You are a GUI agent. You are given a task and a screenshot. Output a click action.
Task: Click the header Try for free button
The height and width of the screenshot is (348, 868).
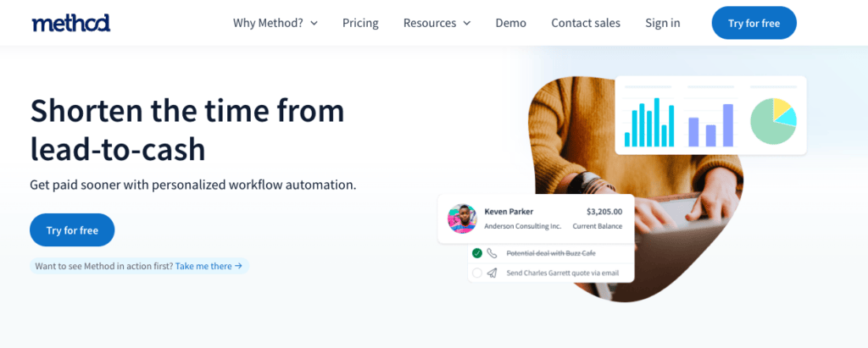coord(754,23)
